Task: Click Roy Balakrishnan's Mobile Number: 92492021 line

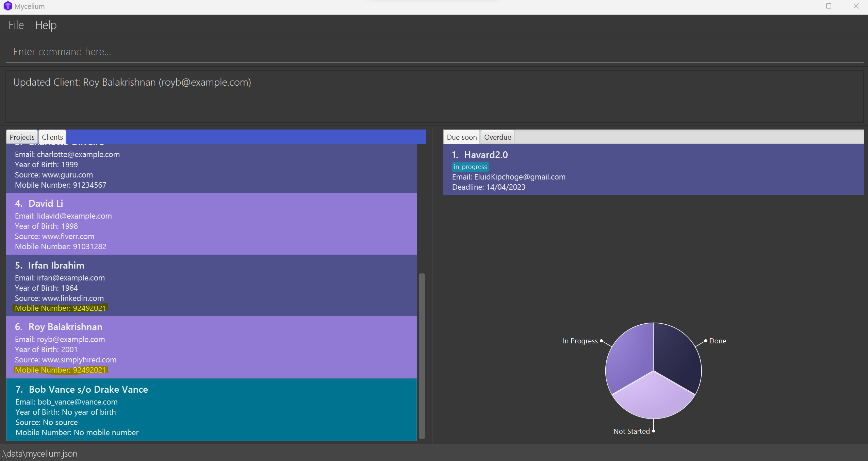Action: coord(61,370)
